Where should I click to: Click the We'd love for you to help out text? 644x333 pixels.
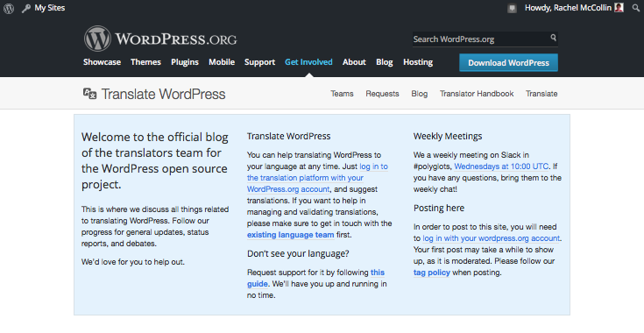[x=133, y=262]
